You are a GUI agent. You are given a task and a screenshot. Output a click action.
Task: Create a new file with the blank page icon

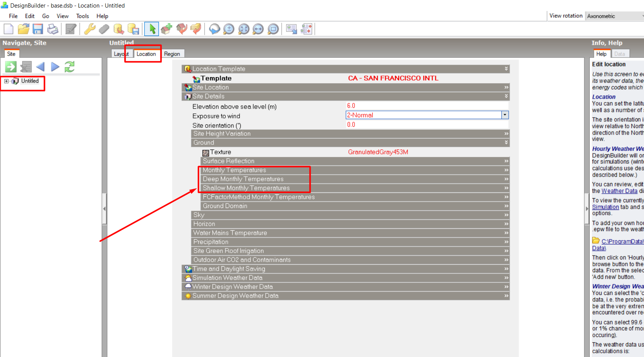tap(8, 29)
